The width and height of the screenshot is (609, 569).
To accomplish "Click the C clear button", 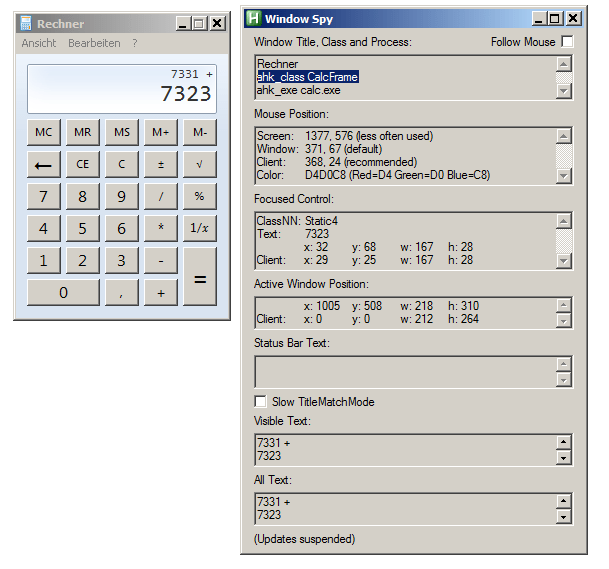I will pos(122,164).
